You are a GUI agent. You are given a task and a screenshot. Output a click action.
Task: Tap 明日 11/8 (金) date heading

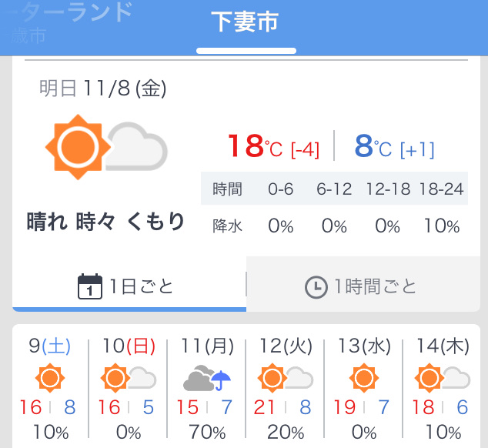(102, 89)
